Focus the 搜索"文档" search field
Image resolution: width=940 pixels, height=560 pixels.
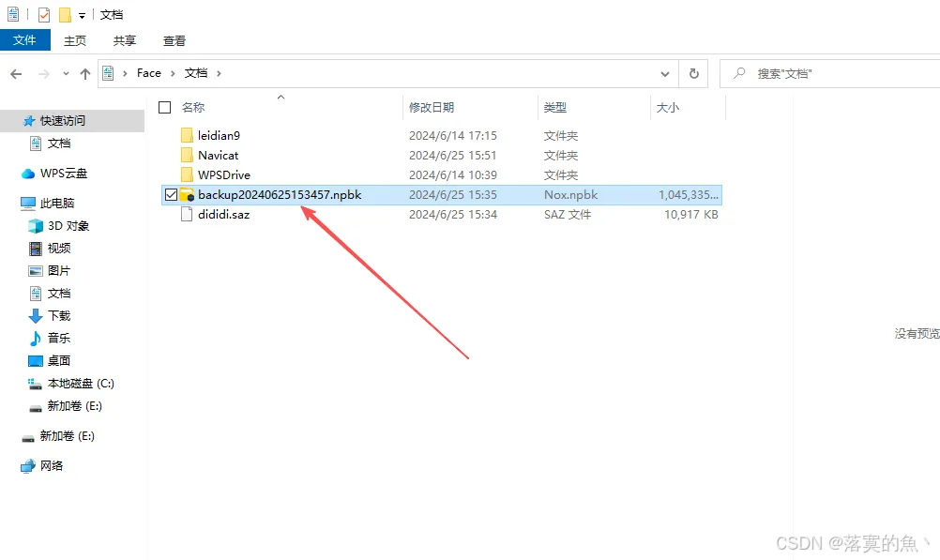pos(829,74)
